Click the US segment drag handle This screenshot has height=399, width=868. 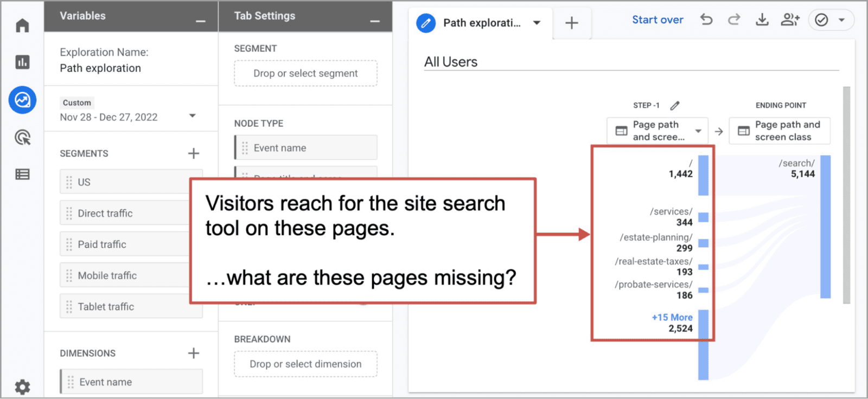click(69, 182)
